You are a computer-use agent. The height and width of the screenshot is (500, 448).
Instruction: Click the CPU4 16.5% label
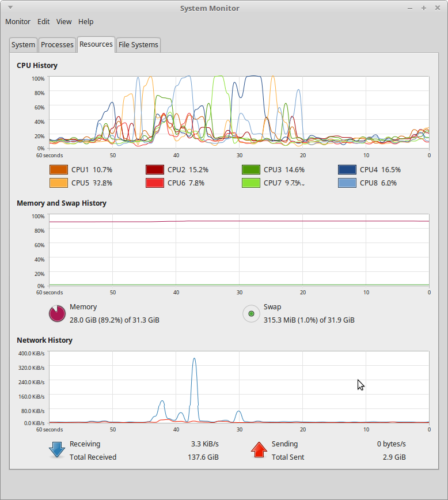[x=381, y=169]
